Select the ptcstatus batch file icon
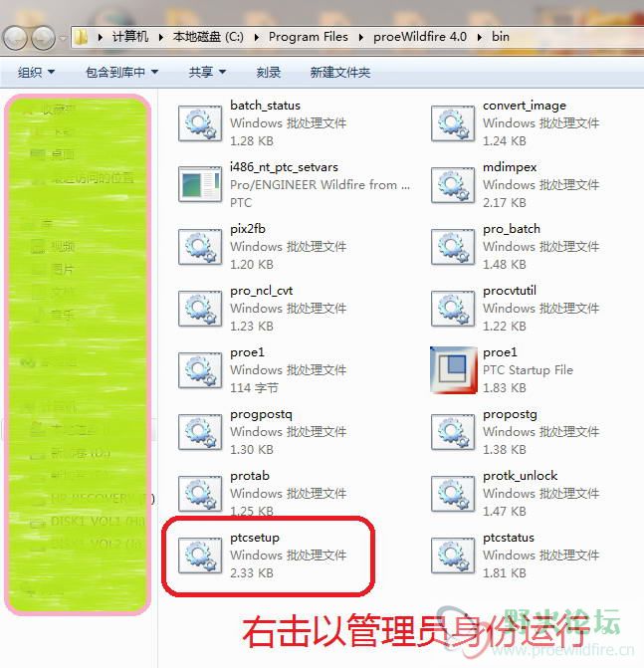644x668 pixels. pyautogui.click(x=453, y=556)
